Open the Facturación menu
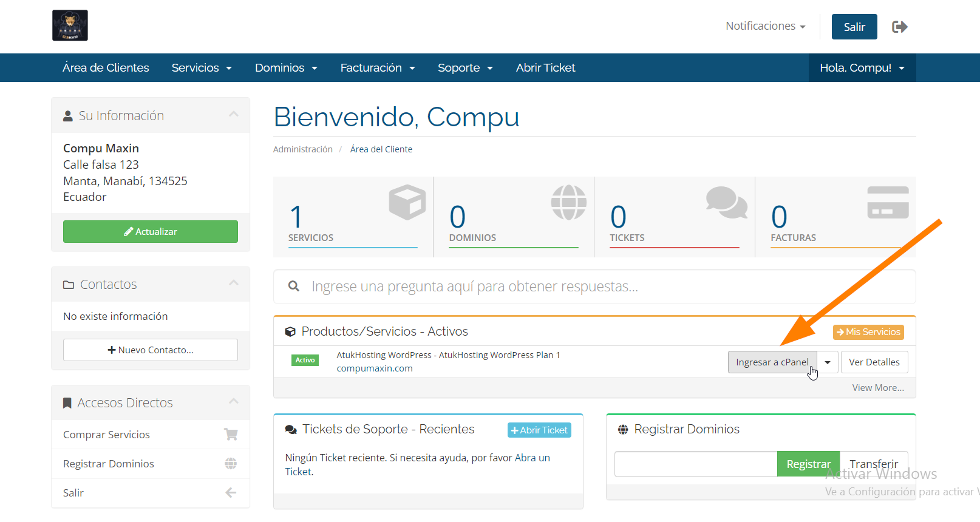Screen dimensions: 980x522 coord(377,68)
